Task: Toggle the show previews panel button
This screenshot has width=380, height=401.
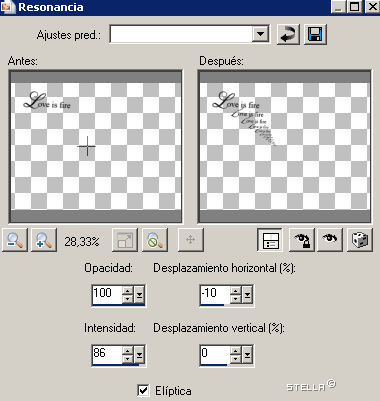Action: pyautogui.click(x=270, y=240)
